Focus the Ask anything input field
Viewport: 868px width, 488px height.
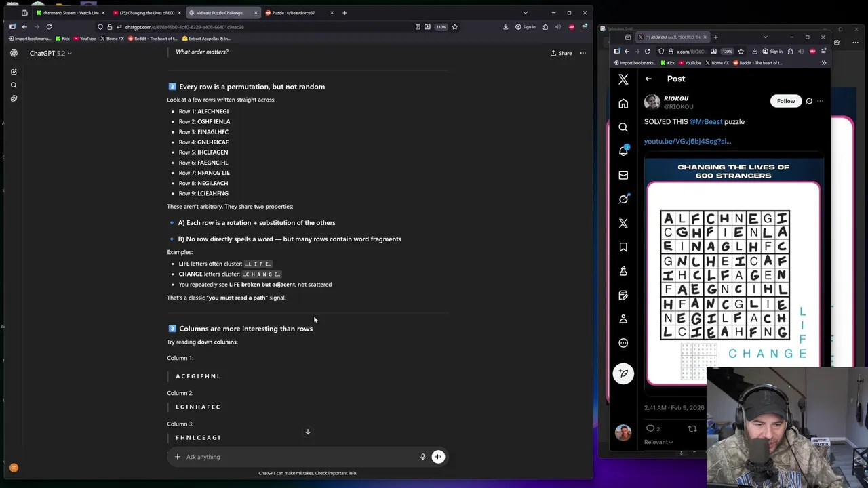click(298, 457)
